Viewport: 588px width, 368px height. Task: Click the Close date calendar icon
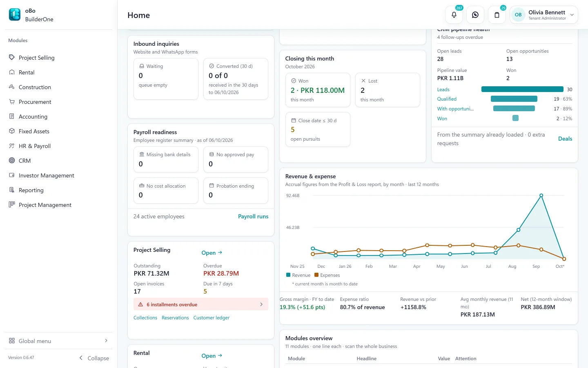[x=294, y=121]
